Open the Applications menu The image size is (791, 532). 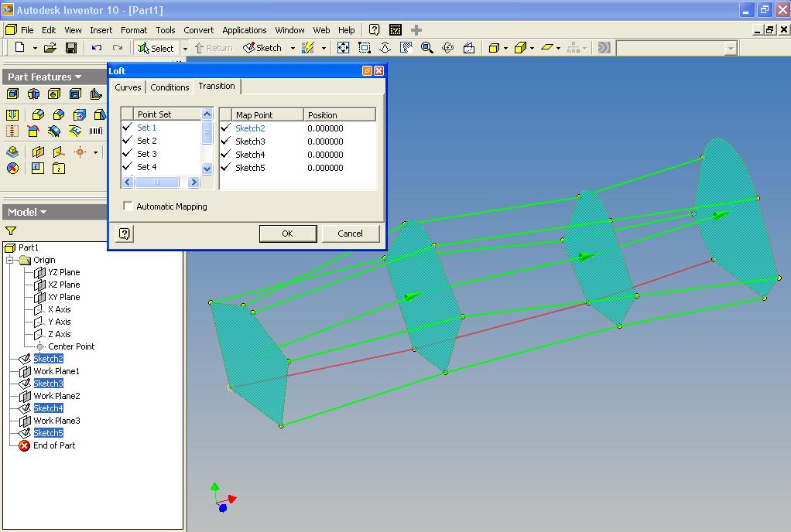(x=244, y=30)
